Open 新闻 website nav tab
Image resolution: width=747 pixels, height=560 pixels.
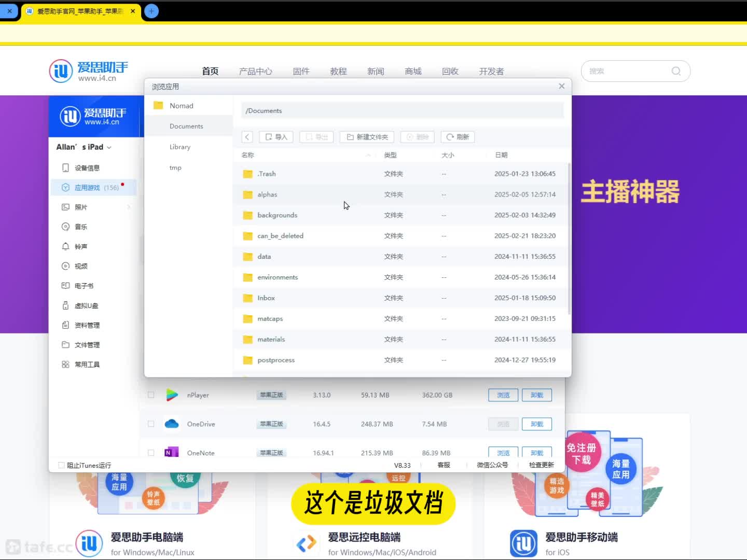pyautogui.click(x=376, y=71)
